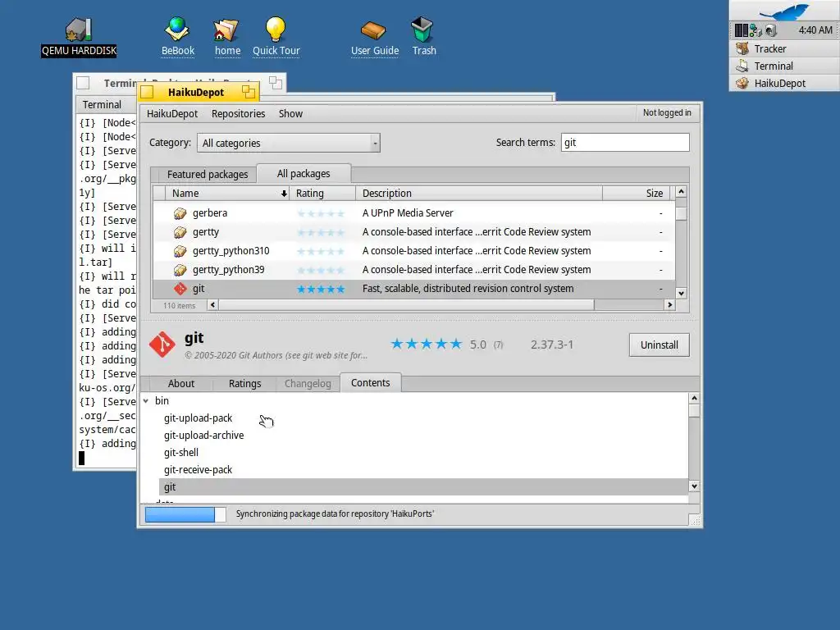Image resolution: width=840 pixels, height=630 pixels.
Task: Click the five-star rating beside 5.0
Action: 426,344
